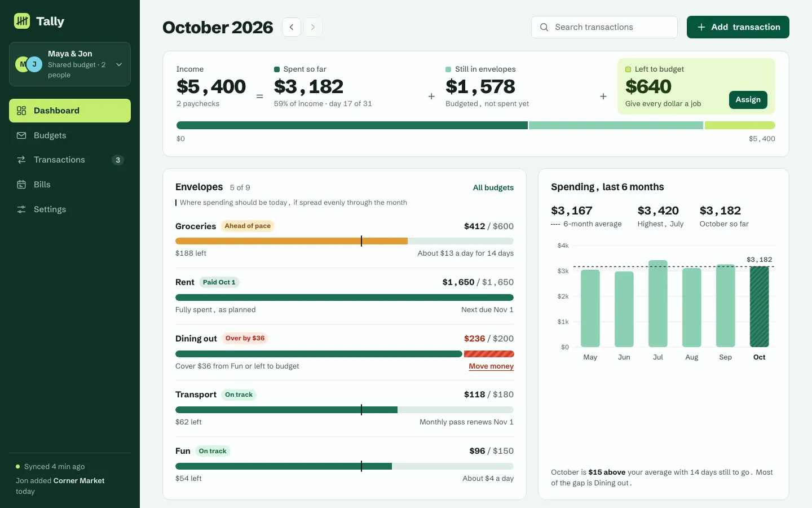Click the Search transactions field
Screen dimensions: 812x508
604,27
